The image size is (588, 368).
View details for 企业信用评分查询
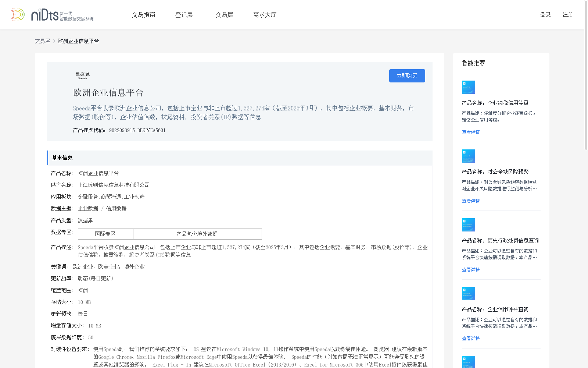pyautogui.click(x=471, y=339)
